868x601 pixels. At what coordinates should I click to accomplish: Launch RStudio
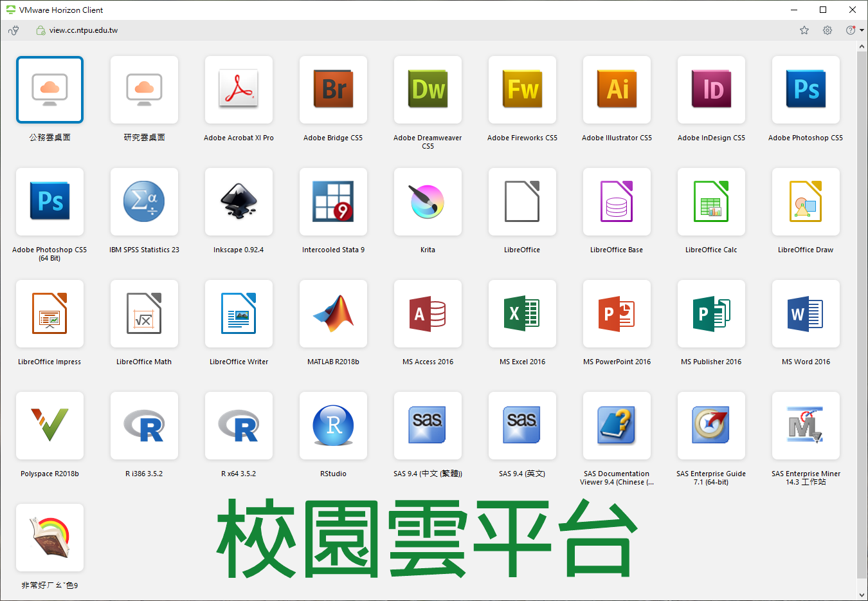point(333,425)
